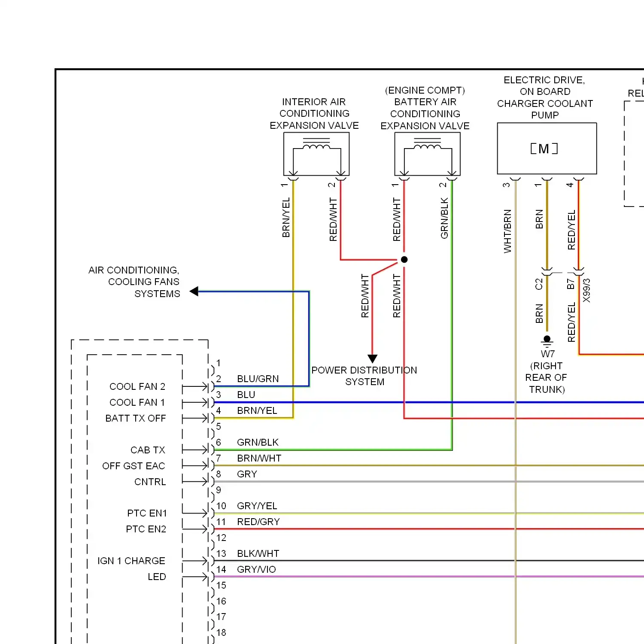Image resolution: width=644 pixels, height=644 pixels.
Task: Click the BATT TX OFF signal label
Action: pyautogui.click(x=136, y=419)
